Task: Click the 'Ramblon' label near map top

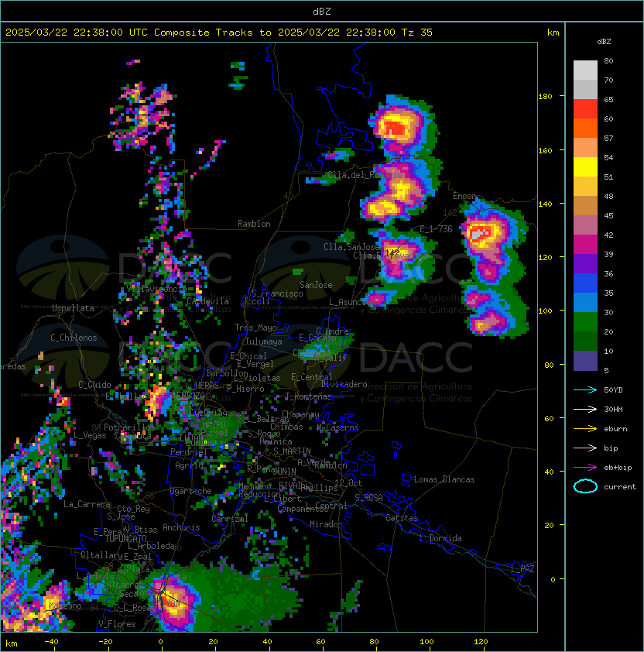Action: click(254, 224)
